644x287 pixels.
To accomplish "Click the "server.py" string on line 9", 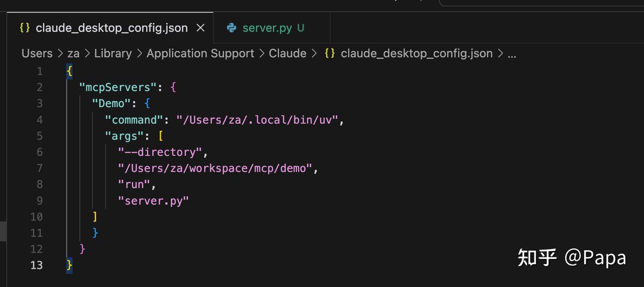I will click(153, 201).
